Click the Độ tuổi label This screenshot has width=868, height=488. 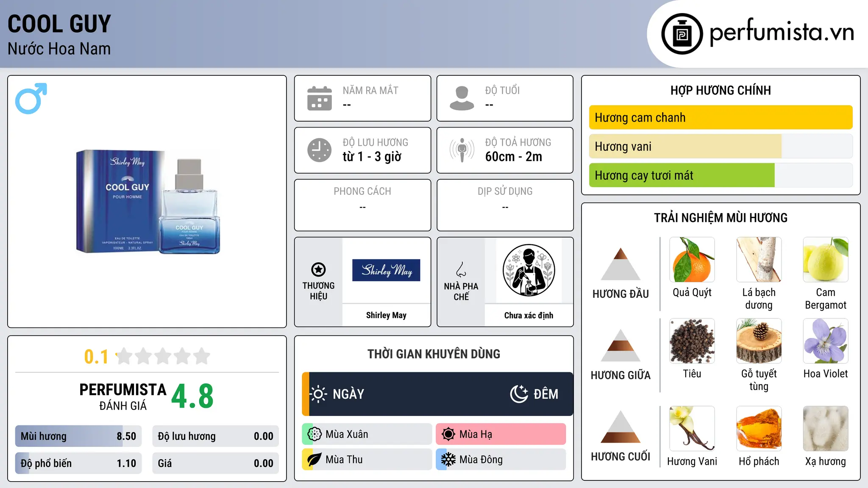pyautogui.click(x=502, y=90)
